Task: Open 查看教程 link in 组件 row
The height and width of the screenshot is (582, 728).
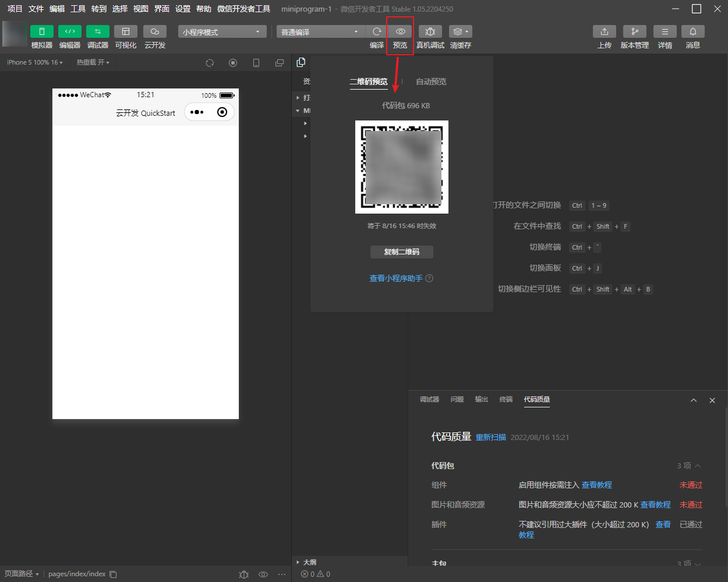Action: point(597,485)
